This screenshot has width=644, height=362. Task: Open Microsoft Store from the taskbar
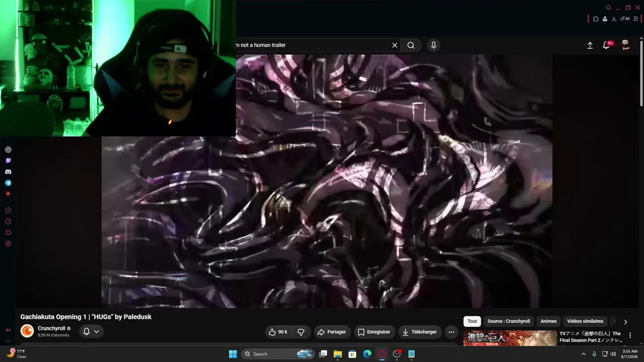click(x=353, y=354)
